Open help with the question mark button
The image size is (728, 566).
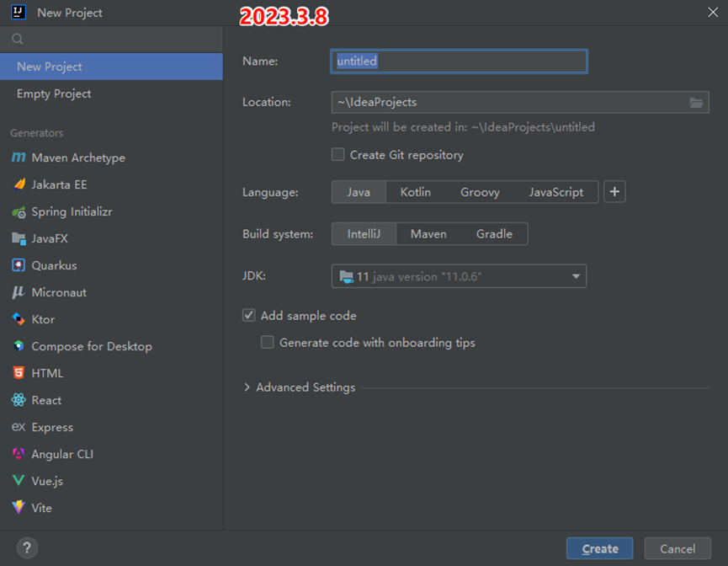point(28,547)
